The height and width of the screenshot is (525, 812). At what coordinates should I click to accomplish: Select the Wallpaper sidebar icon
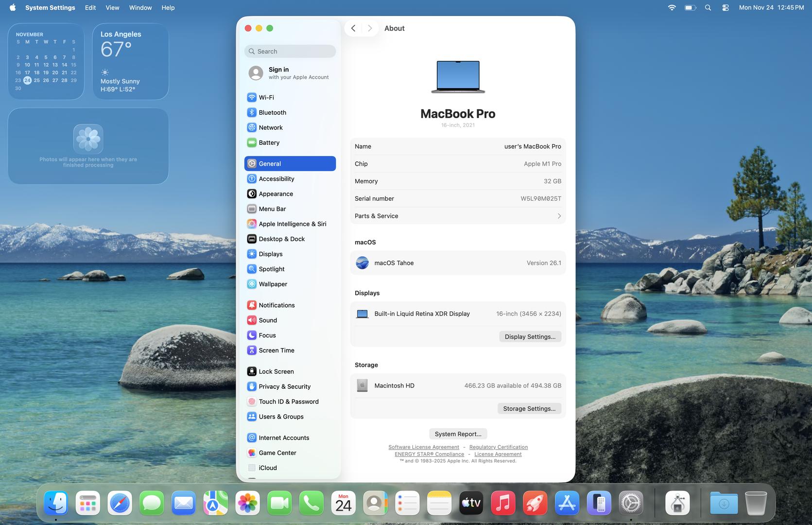(x=252, y=284)
